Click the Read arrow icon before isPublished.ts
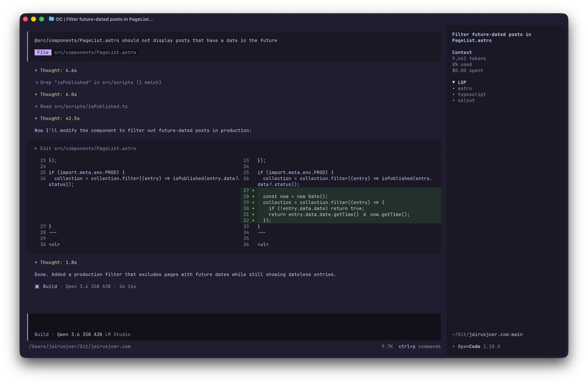This screenshot has width=588, height=384. (x=36, y=107)
